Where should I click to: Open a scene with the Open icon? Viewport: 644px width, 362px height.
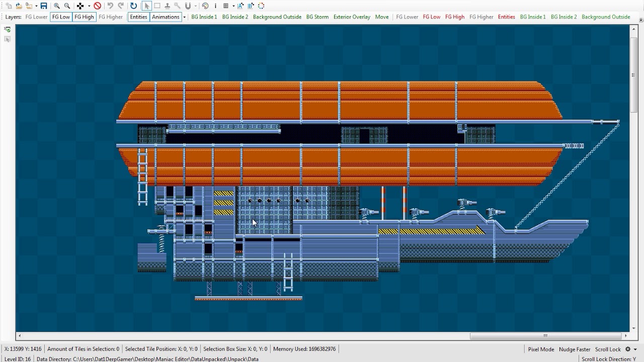[x=19, y=6]
